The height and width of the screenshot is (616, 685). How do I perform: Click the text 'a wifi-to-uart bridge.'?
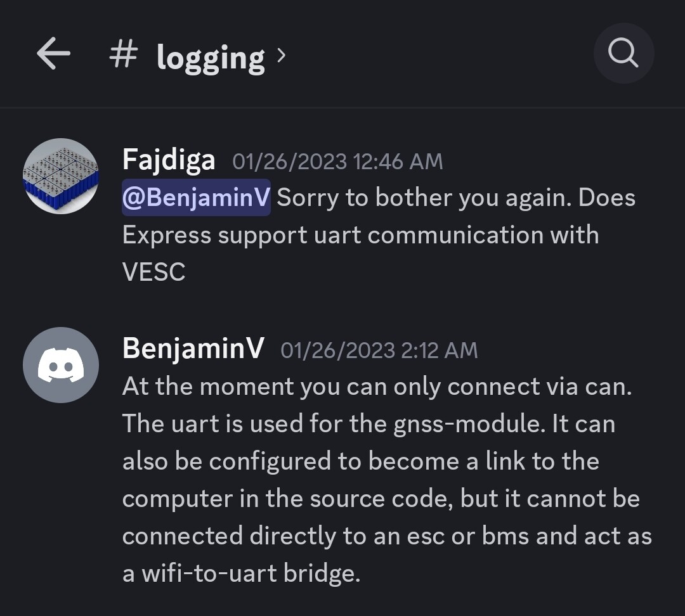click(x=241, y=574)
